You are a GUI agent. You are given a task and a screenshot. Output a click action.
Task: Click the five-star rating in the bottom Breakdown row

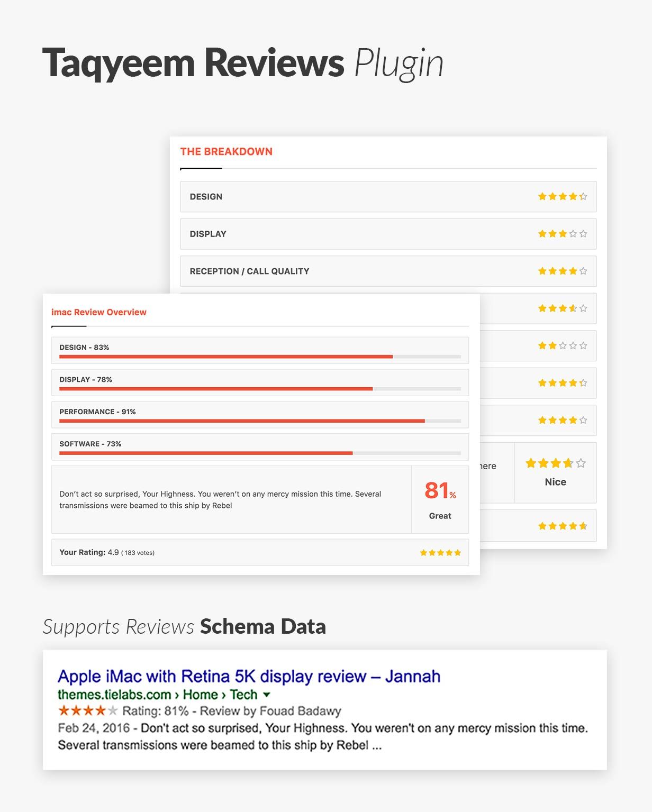coord(562,526)
